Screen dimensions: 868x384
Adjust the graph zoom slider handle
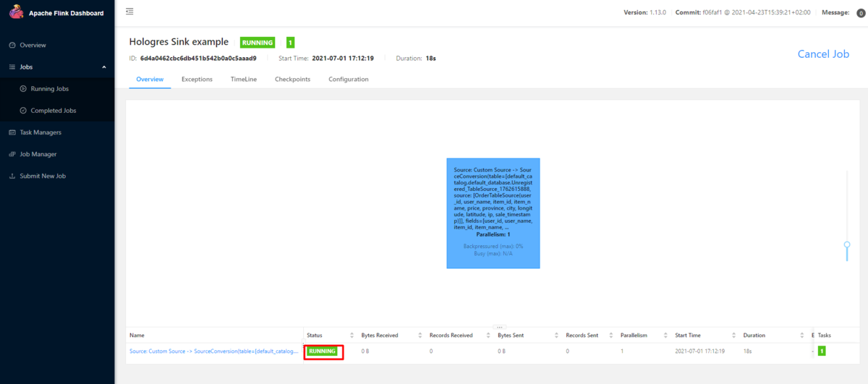[847, 245]
